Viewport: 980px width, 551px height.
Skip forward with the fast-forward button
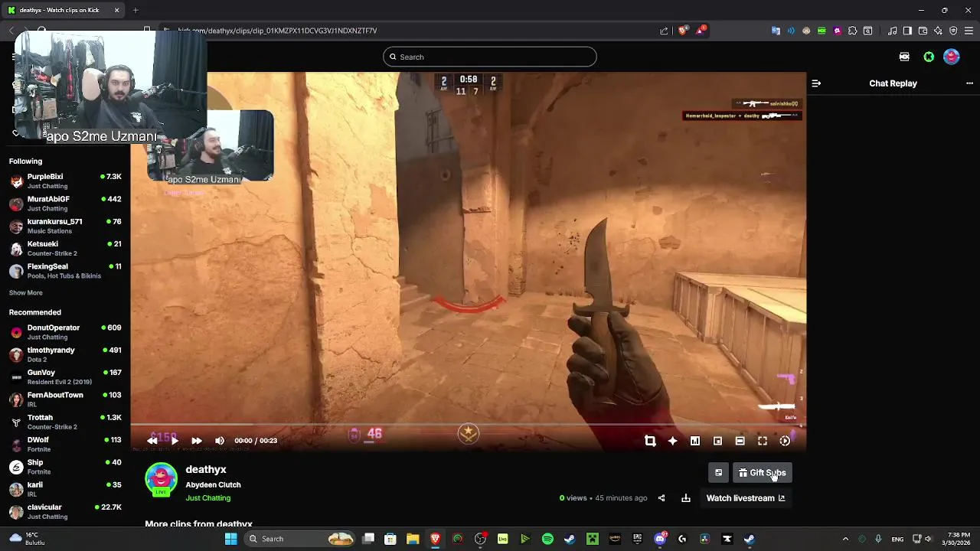(197, 441)
